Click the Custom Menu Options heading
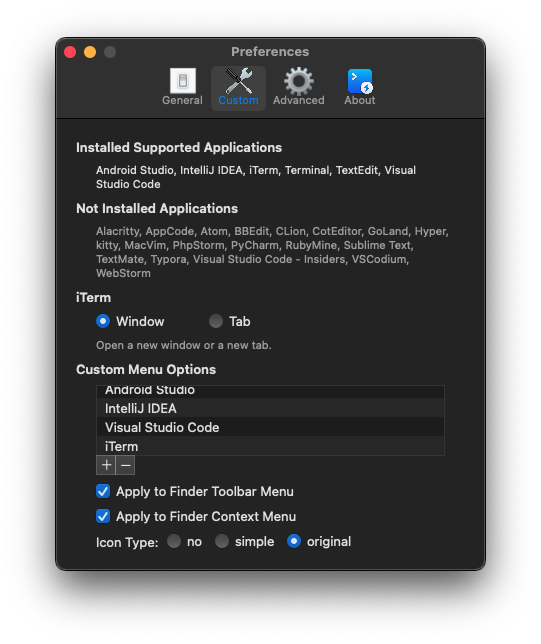The width and height of the screenshot is (541, 644). click(x=146, y=370)
